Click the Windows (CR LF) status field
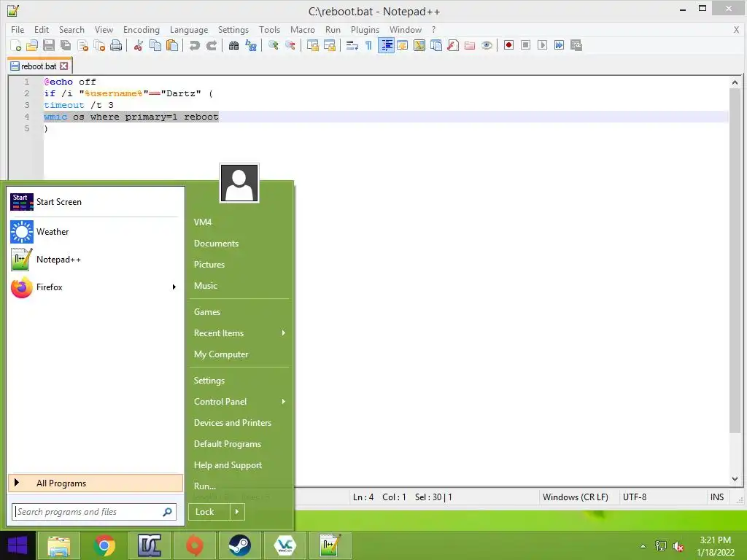The width and height of the screenshot is (747, 560). coord(575,497)
